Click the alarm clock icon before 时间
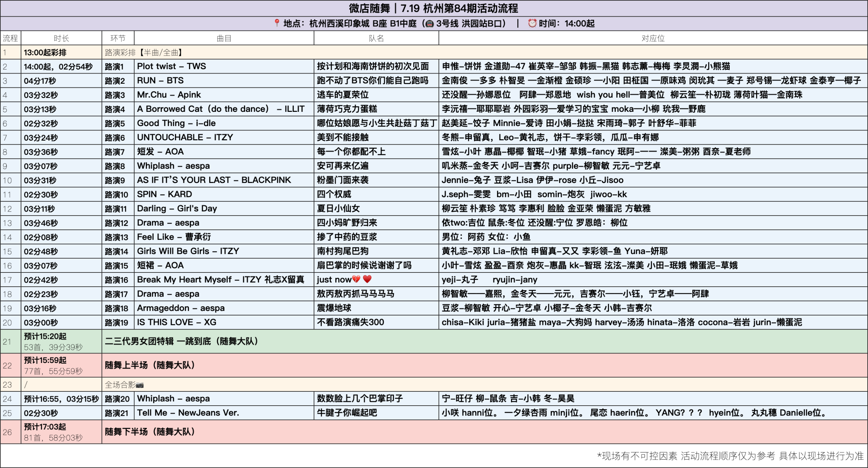The width and height of the screenshot is (868, 468). pos(532,23)
